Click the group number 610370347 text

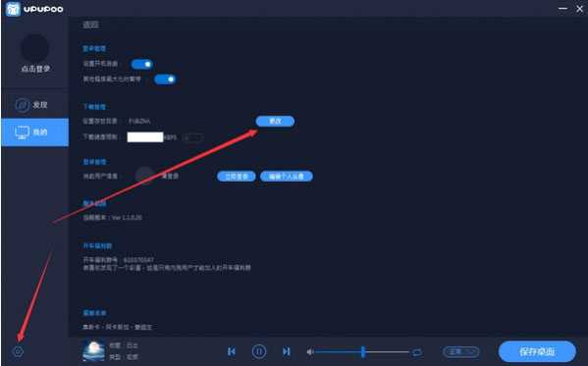(138, 259)
